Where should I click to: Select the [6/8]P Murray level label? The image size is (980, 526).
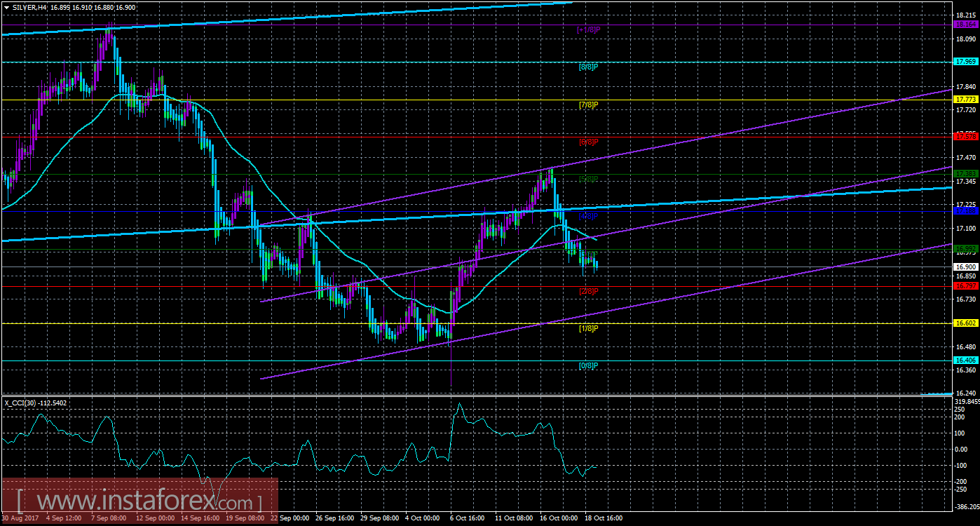[589, 142]
